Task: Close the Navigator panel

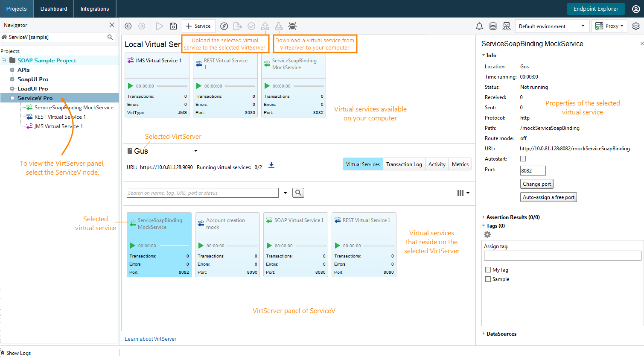Action: click(x=112, y=25)
